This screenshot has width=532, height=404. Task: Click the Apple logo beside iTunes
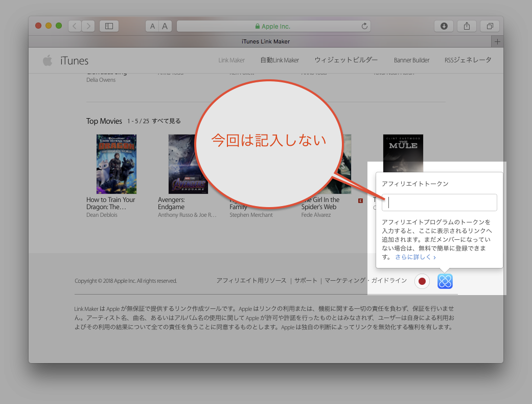pos(47,60)
